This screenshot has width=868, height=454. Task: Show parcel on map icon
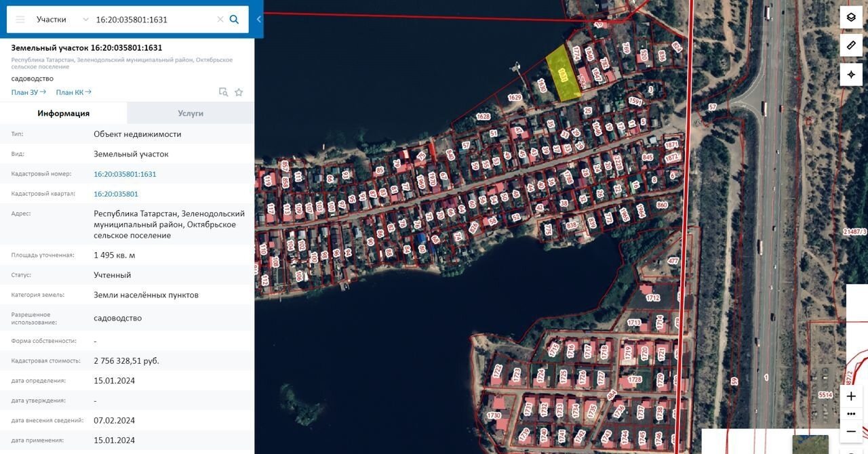point(223,92)
